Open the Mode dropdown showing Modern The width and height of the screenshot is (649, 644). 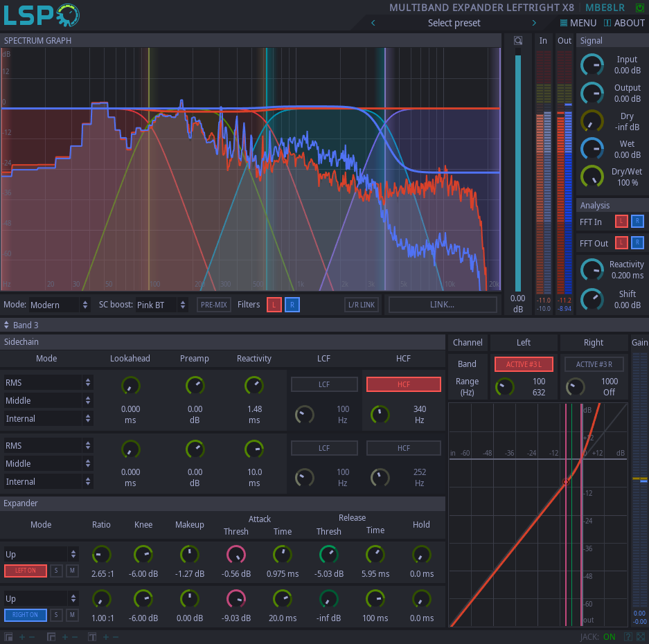point(60,305)
